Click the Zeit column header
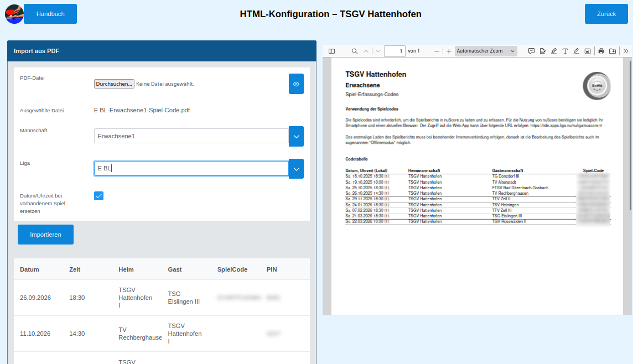633x364 pixels. (75, 269)
